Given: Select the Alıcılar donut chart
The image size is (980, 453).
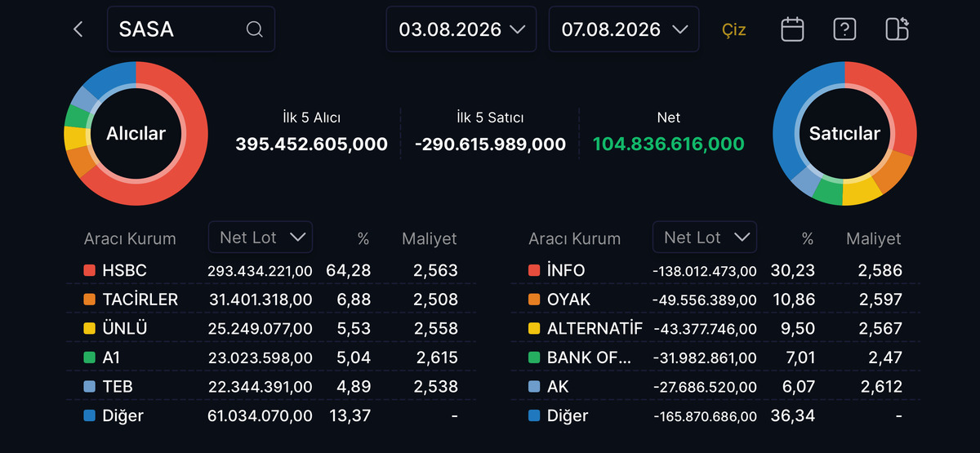Looking at the screenshot, I should pyautogui.click(x=136, y=134).
